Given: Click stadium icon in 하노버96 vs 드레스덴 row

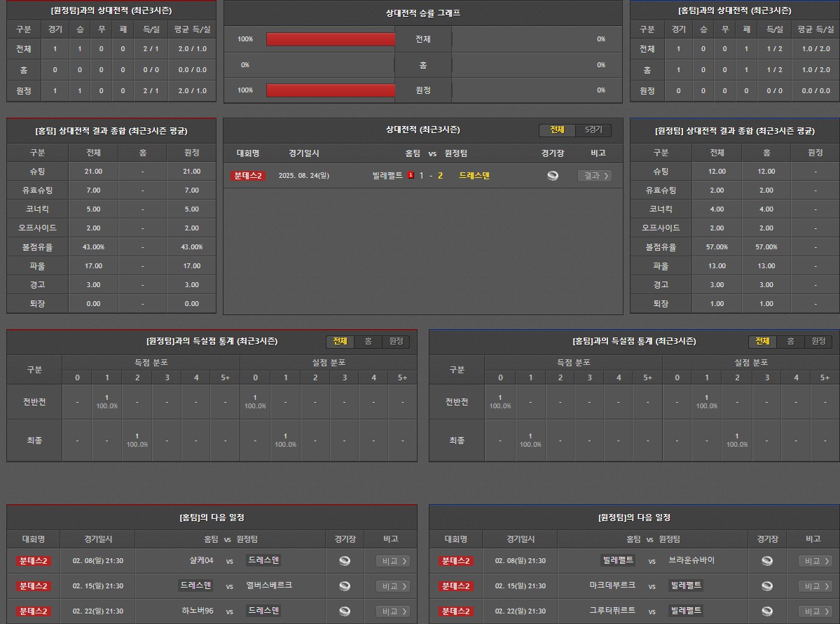Looking at the screenshot, I should click(345, 611).
